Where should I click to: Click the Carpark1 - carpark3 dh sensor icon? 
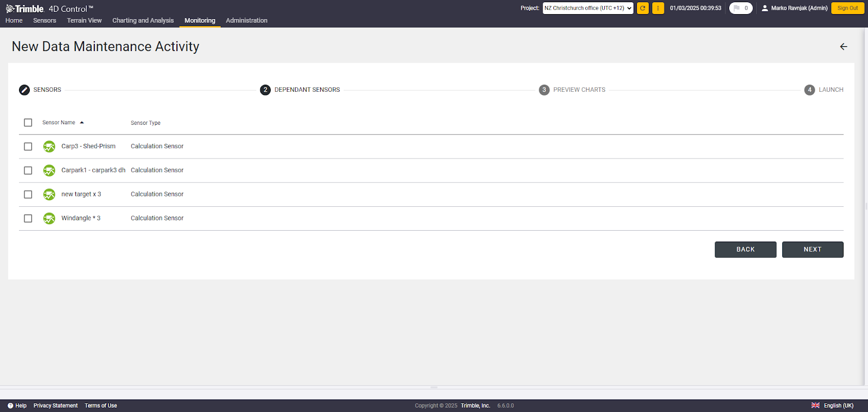coord(49,170)
